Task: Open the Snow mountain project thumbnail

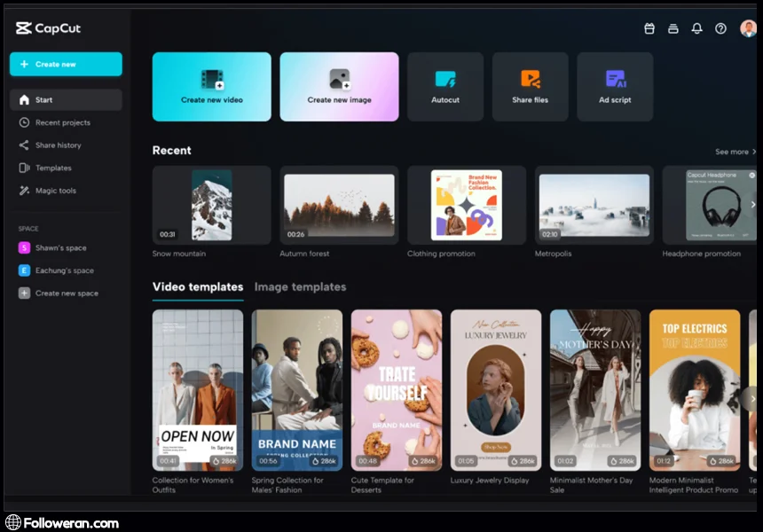Action: [x=211, y=205]
